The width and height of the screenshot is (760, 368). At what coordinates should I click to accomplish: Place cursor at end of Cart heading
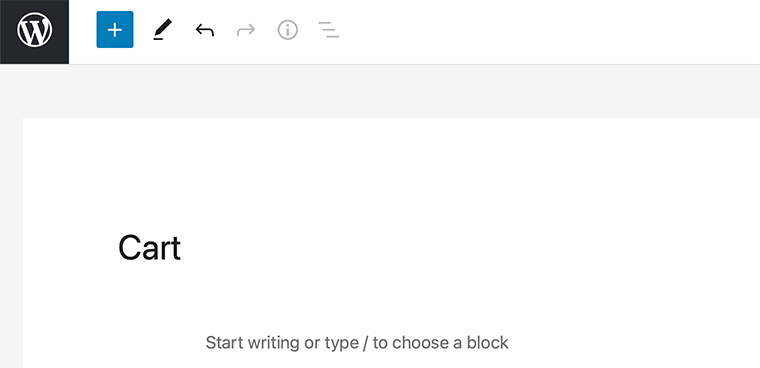181,248
